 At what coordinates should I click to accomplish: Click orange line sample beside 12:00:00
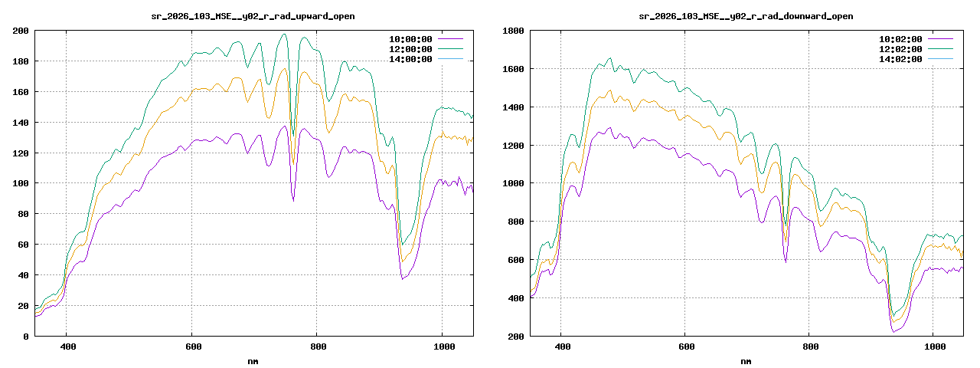click(x=452, y=48)
